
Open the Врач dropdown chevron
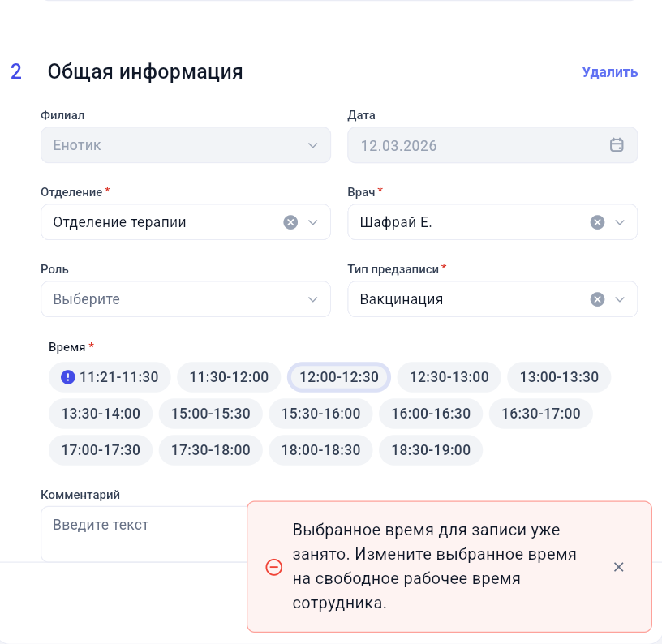click(x=619, y=222)
